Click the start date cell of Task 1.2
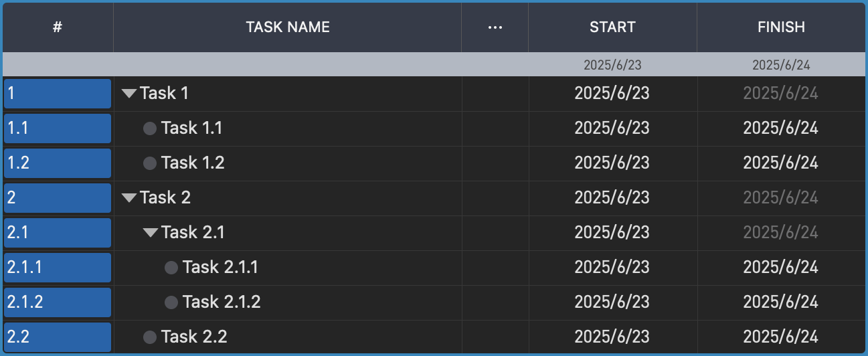Image resolution: width=868 pixels, height=356 pixels. click(x=612, y=163)
